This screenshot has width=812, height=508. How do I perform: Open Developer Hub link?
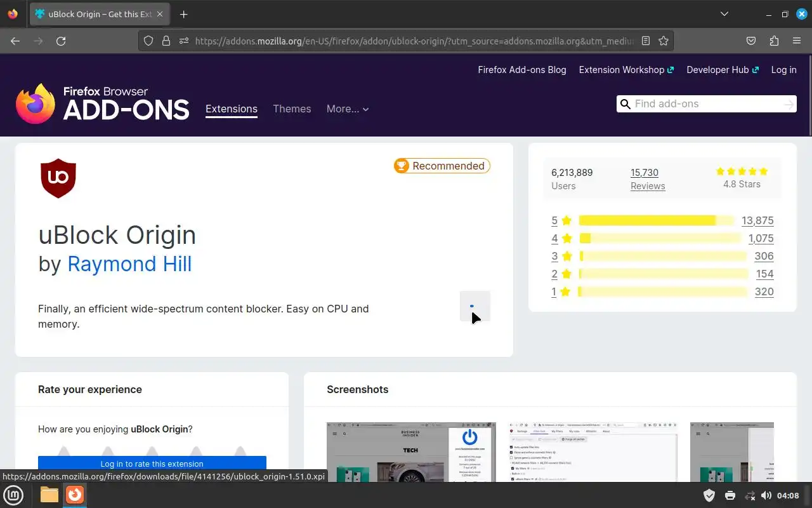[723, 70]
